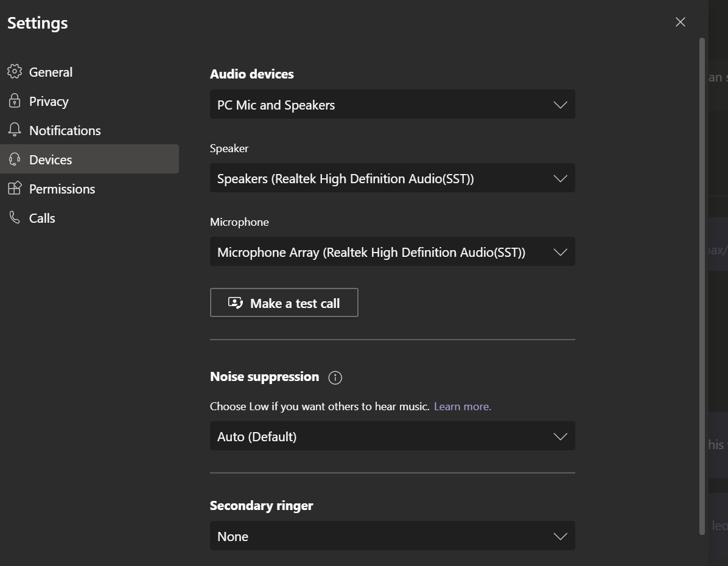Image resolution: width=728 pixels, height=566 pixels.
Task: Click the Noise suppression info icon
Action: pyautogui.click(x=335, y=377)
